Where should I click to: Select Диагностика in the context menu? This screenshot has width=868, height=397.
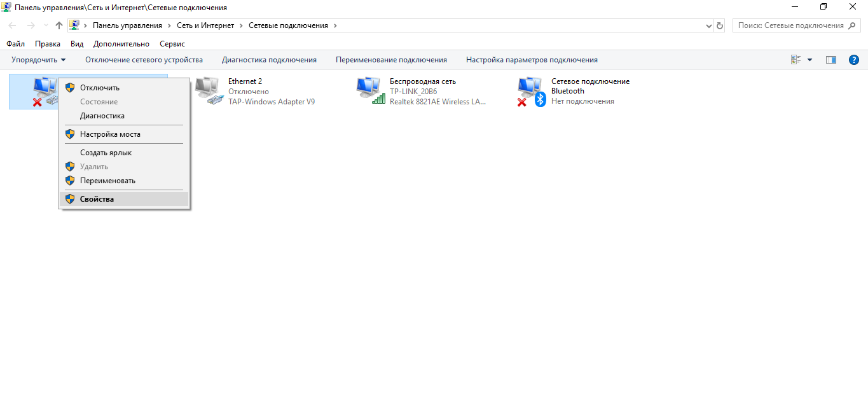pyautogui.click(x=124, y=116)
